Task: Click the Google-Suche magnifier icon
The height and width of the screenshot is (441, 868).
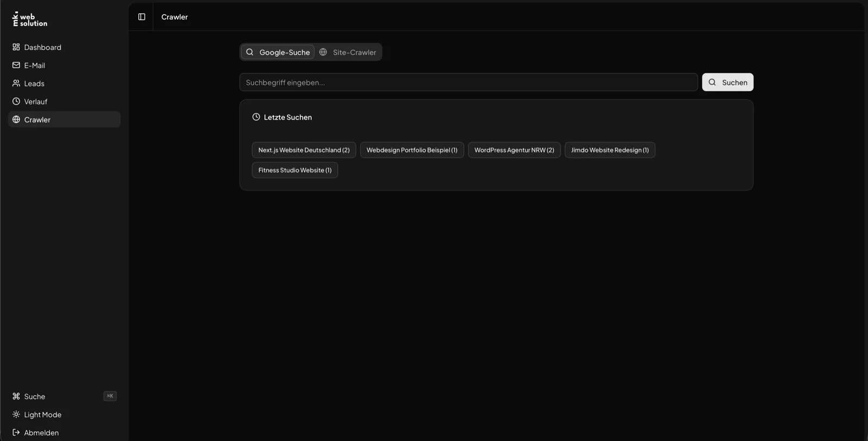Action: [x=250, y=52]
